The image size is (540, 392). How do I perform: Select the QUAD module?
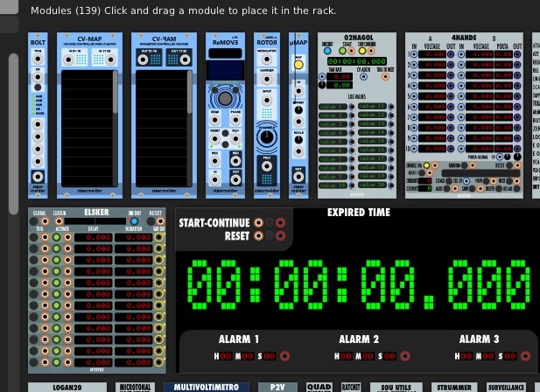[x=319, y=387]
